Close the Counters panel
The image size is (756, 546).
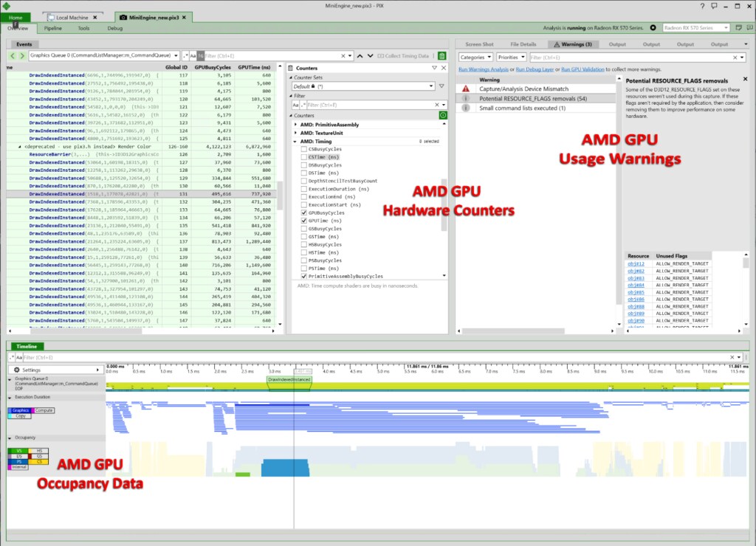coord(443,68)
